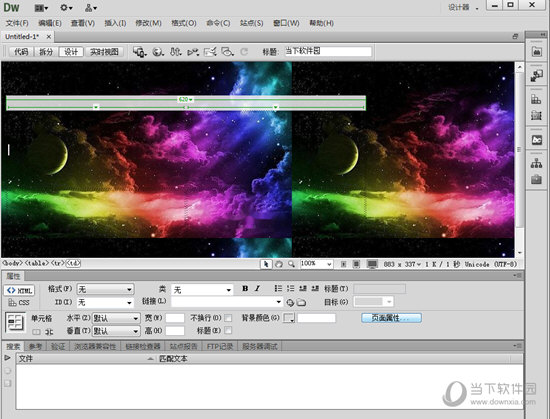Click the 页面属性 page properties button

(391, 318)
